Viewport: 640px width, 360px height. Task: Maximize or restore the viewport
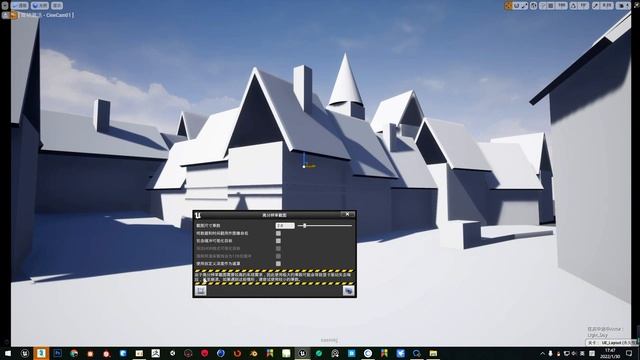637,5
